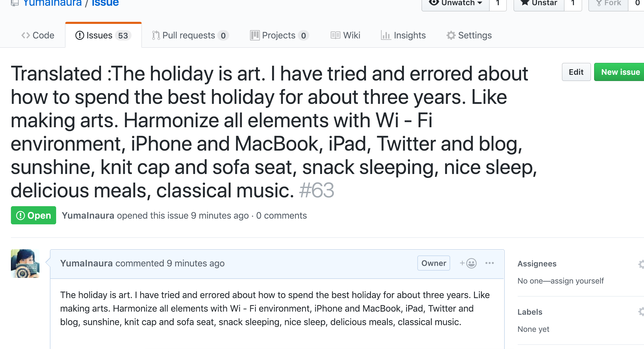Viewport: 644px width, 349px height.
Task: Switch to the Code tab
Action: point(38,35)
